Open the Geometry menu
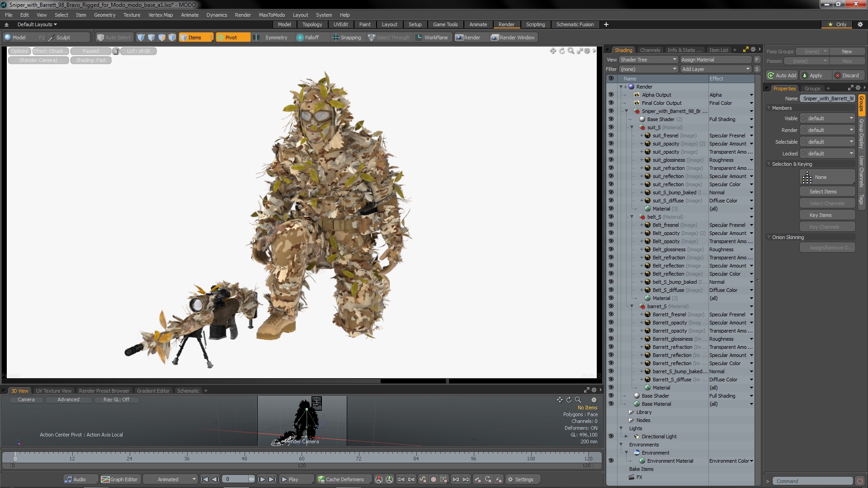The height and width of the screenshot is (488, 868). point(104,15)
